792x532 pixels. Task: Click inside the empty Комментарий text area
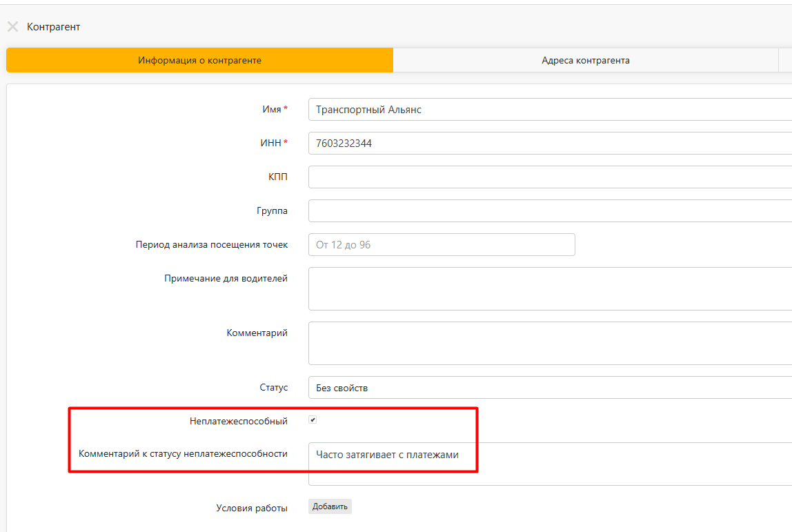(x=548, y=342)
